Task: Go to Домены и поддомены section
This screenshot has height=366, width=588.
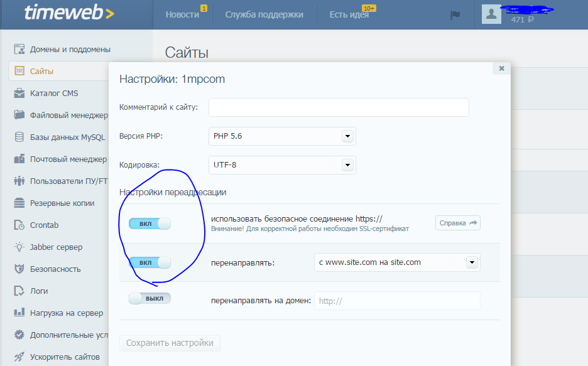Action: (70, 49)
